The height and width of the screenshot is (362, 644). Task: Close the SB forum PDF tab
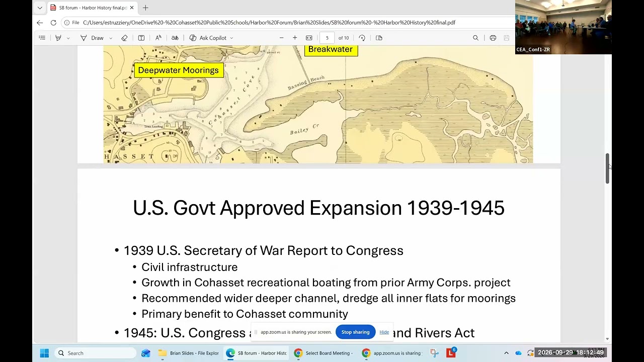click(x=132, y=8)
